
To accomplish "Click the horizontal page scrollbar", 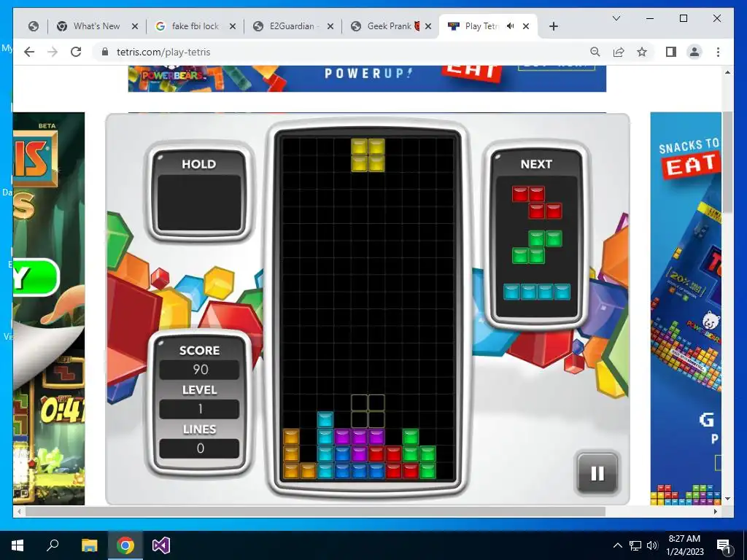I will [x=315, y=511].
